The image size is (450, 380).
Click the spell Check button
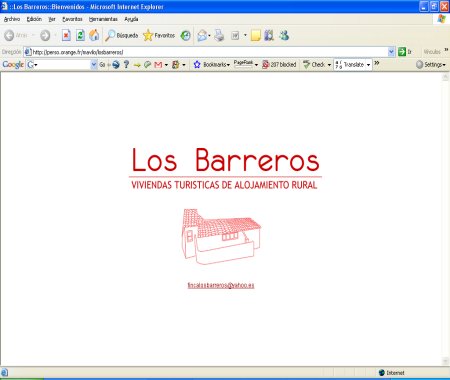[x=314, y=64]
